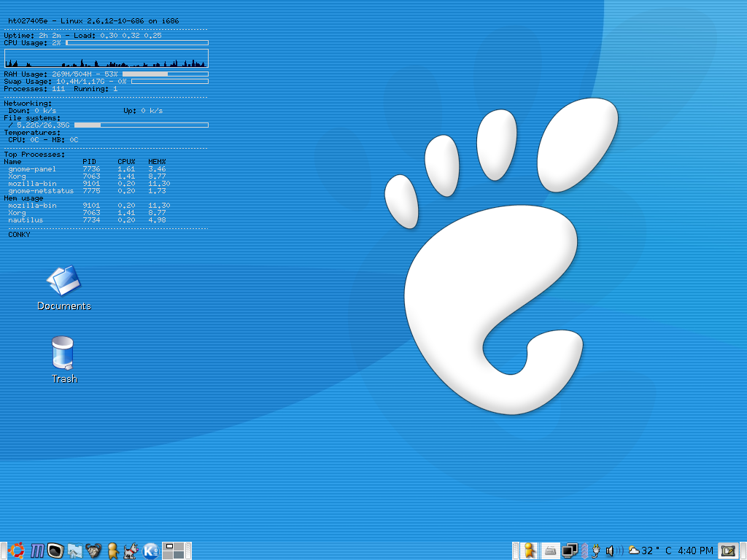Click the handle right of workspace switcher
Viewport: 747px width, 560px height.
click(189, 551)
